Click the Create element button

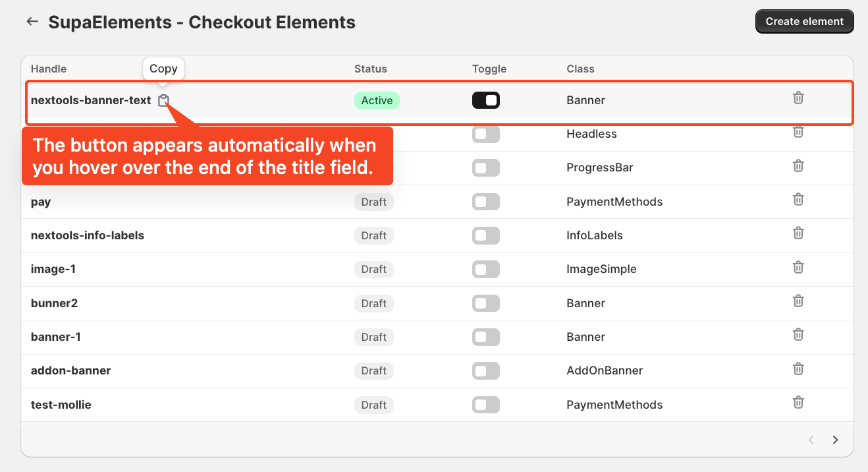tap(804, 21)
